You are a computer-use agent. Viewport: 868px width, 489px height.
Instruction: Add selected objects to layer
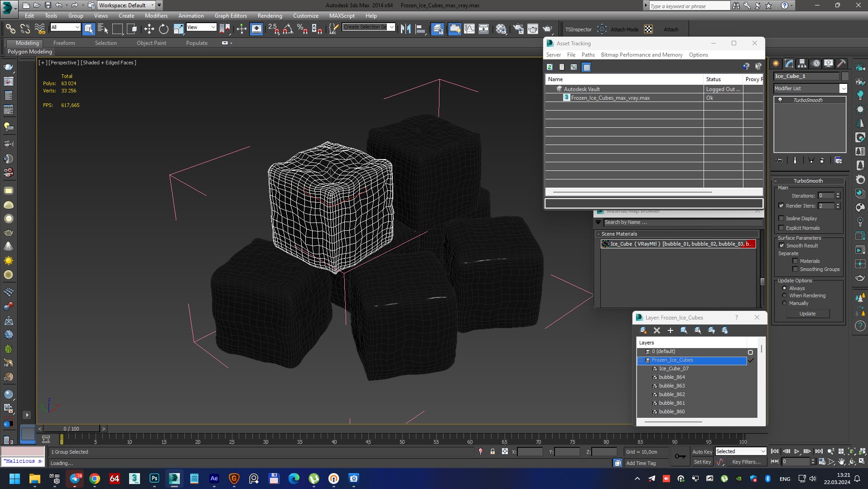coord(670,330)
